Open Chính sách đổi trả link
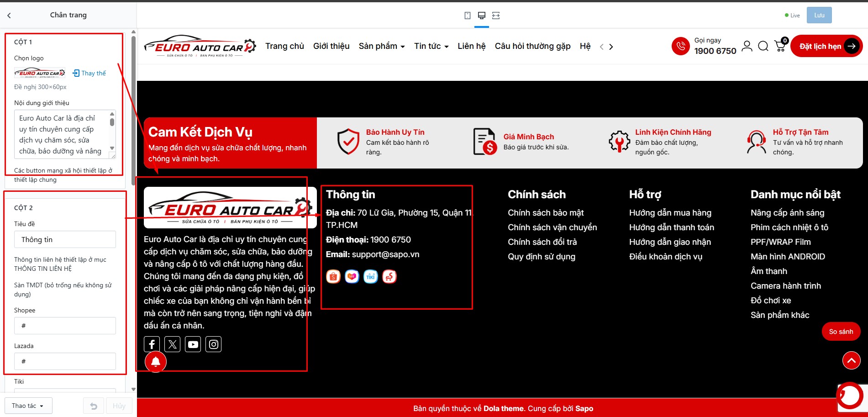868x417 pixels. (542, 242)
